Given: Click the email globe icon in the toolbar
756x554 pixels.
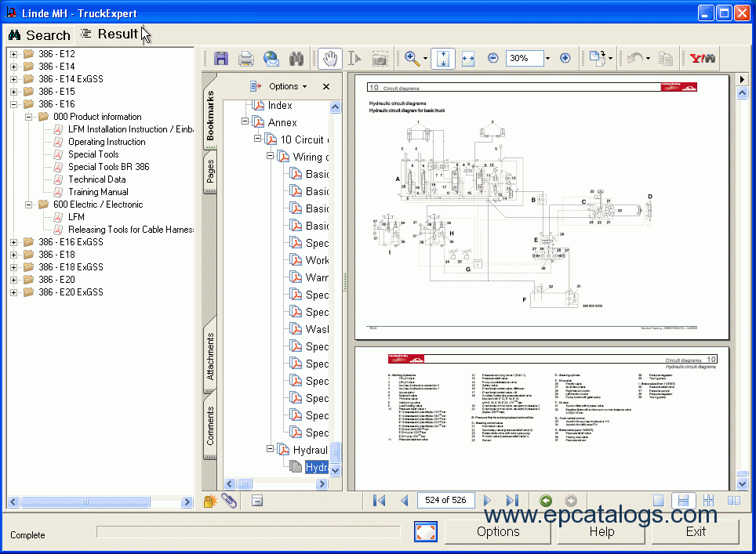Looking at the screenshot, I should click(x=271, y=59).
